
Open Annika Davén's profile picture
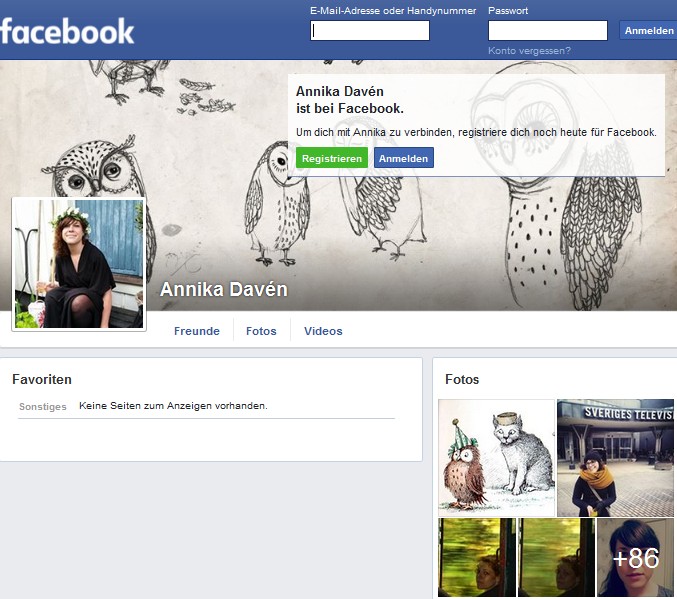point(79,263)
